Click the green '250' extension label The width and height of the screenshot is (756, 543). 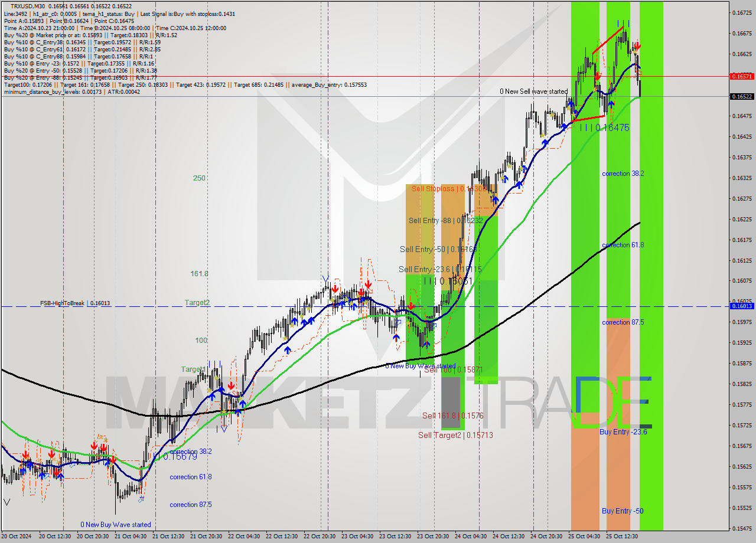pos(199,178)
